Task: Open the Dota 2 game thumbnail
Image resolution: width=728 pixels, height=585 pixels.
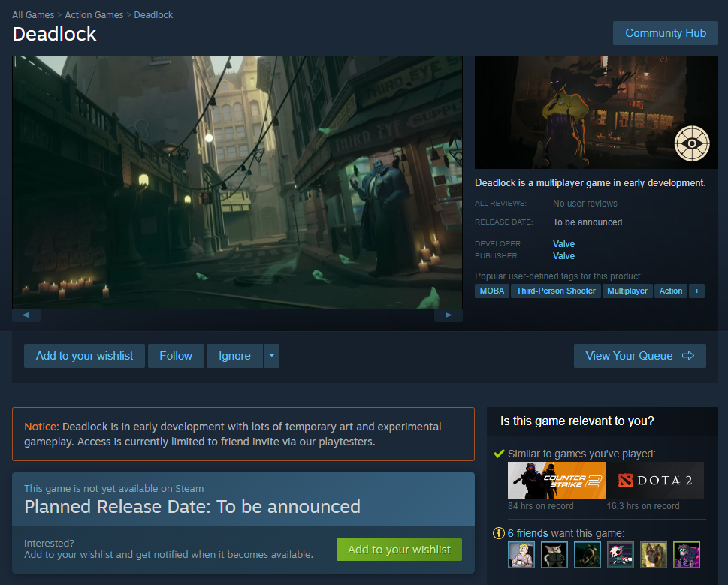Action: pyautogui.click(x=655, y=480)
